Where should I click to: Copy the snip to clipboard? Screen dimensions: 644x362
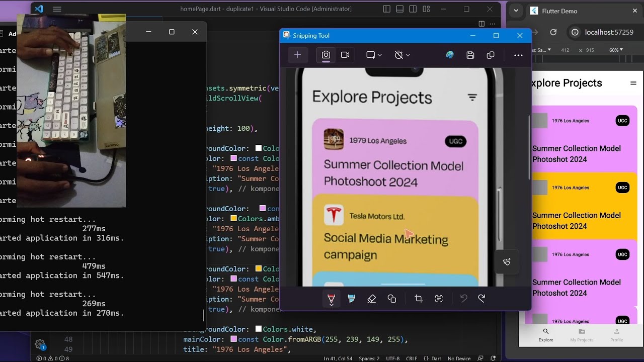491,55
